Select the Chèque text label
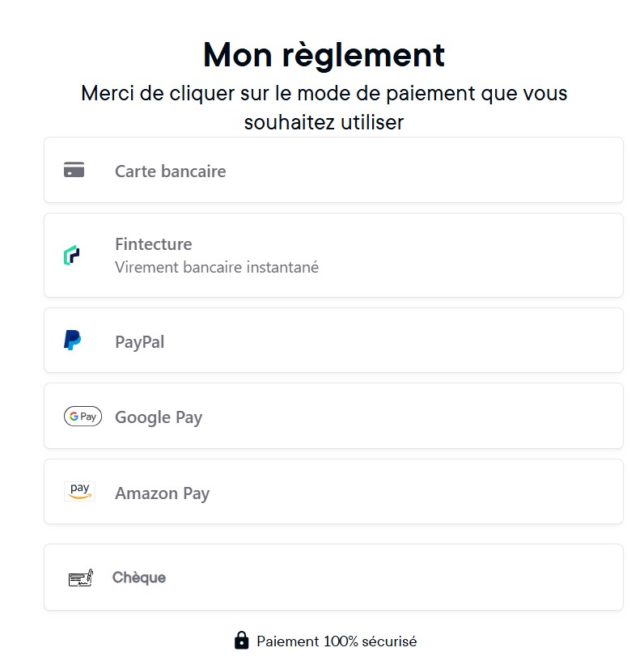The height and width of the screenshot is (656, 644). pos(139,578)
